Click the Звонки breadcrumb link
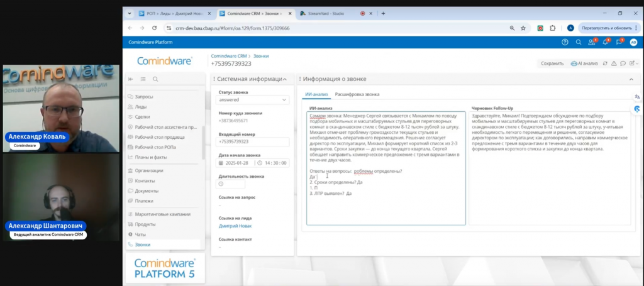 click(x=261, y=56)
